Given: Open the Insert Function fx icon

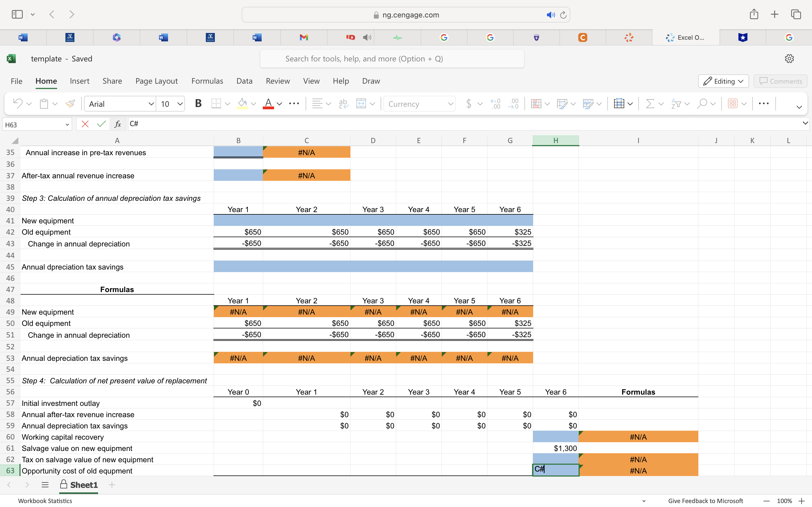Looking at the screenshot, I should pyautogui.click(x=118, y=124).
